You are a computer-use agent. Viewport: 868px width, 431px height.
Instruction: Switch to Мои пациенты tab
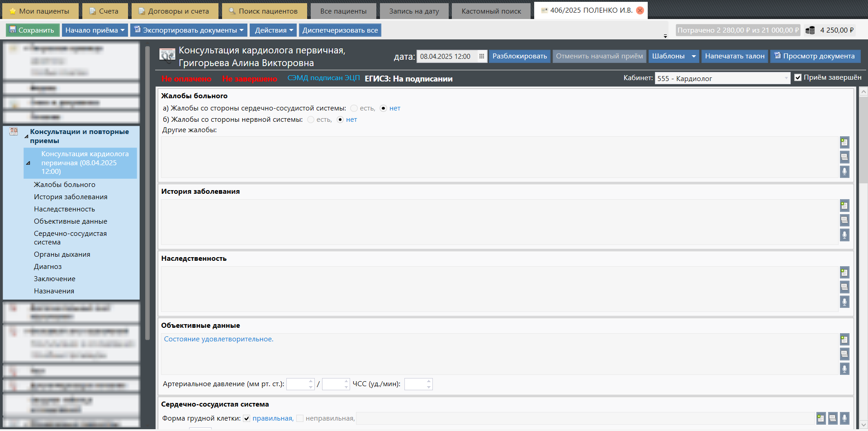click(40, 11)
